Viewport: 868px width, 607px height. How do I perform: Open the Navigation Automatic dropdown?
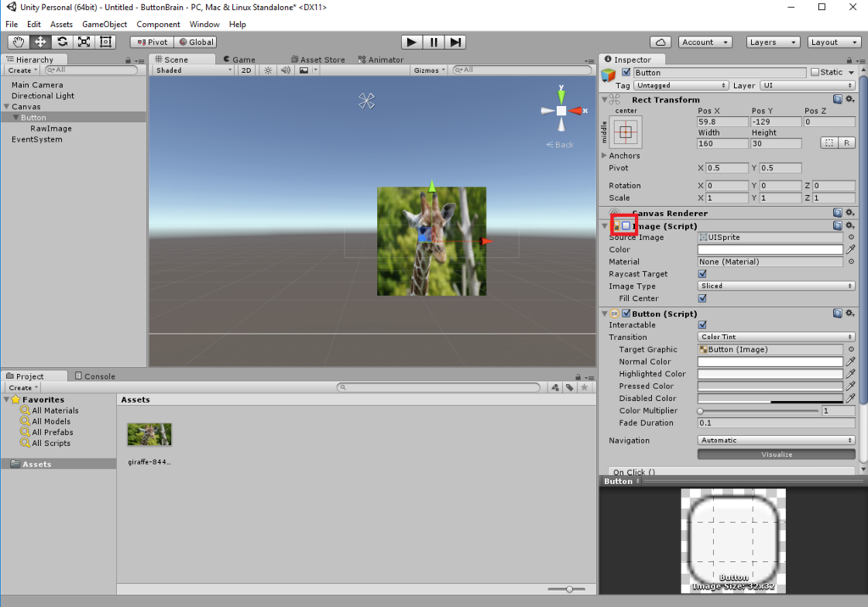click(x=776, y=440)
